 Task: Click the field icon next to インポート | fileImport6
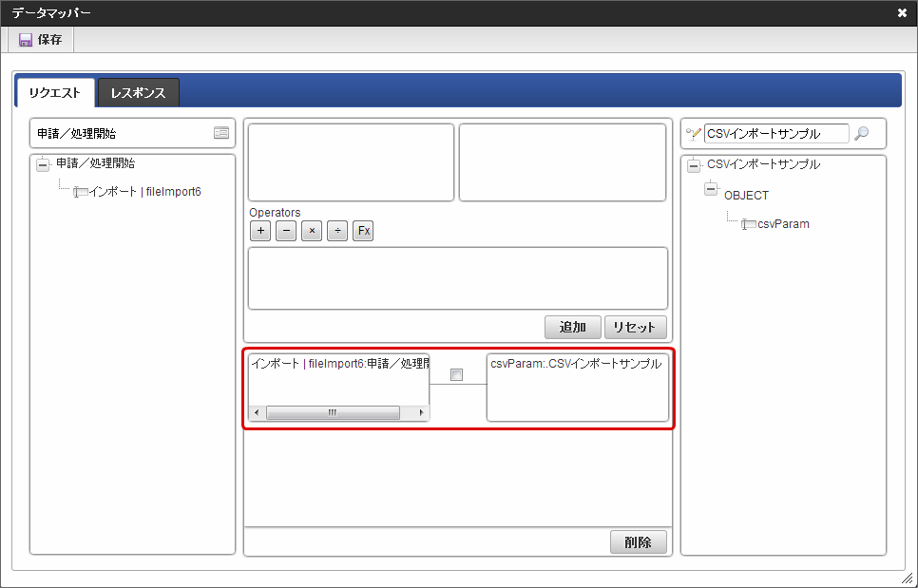[x=80, y=192]
